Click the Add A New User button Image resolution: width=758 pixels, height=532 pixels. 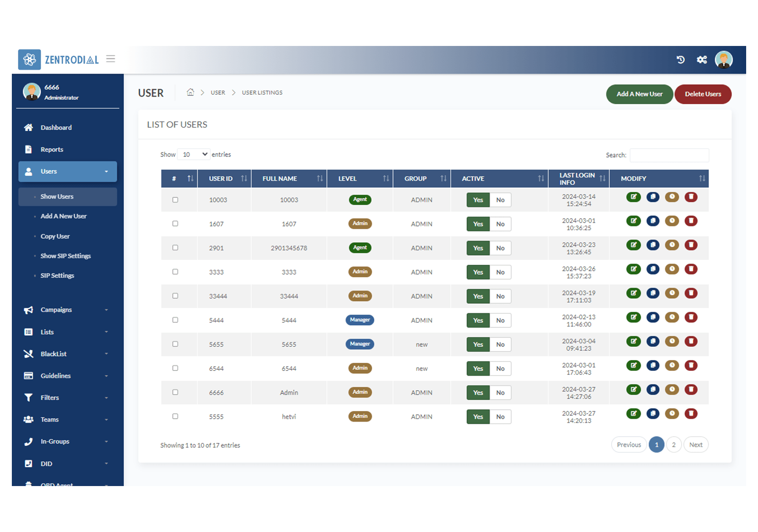click(639, 94)
